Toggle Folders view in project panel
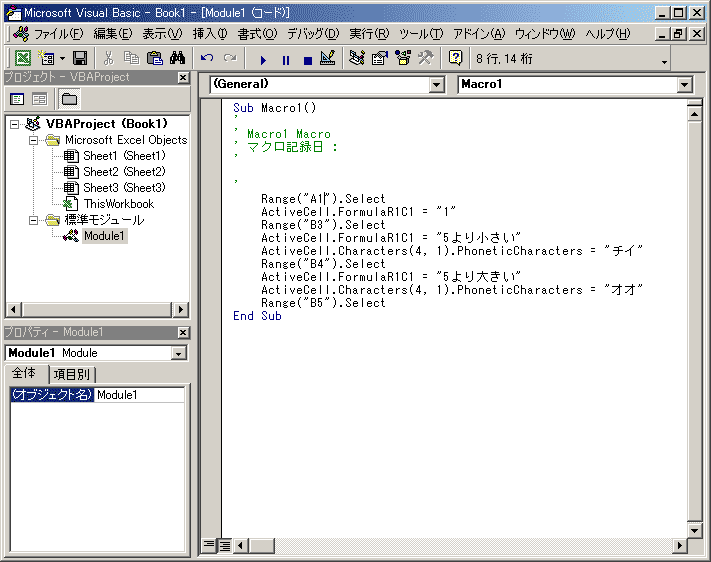This screenshot has height=562, width=711. click(x=69, y=99)
